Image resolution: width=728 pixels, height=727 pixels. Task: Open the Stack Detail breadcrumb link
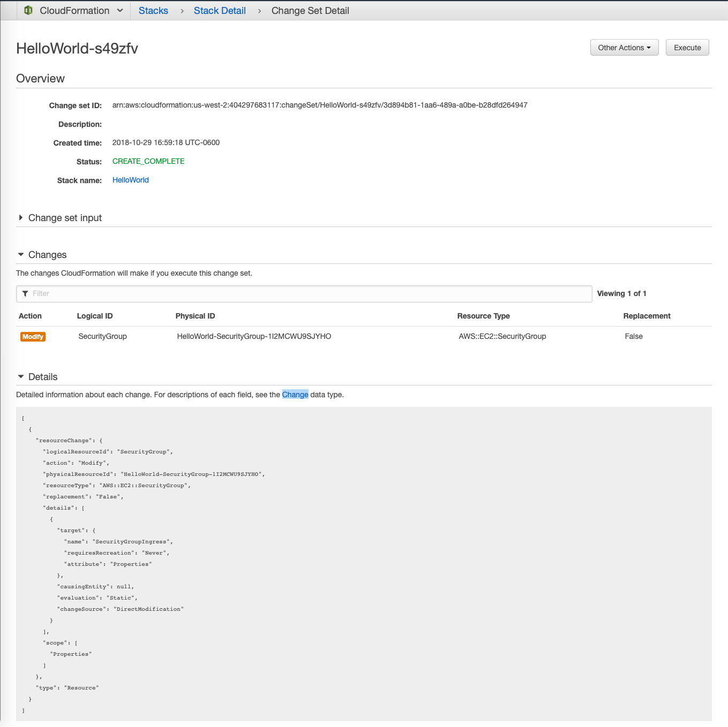coord(220,11)
